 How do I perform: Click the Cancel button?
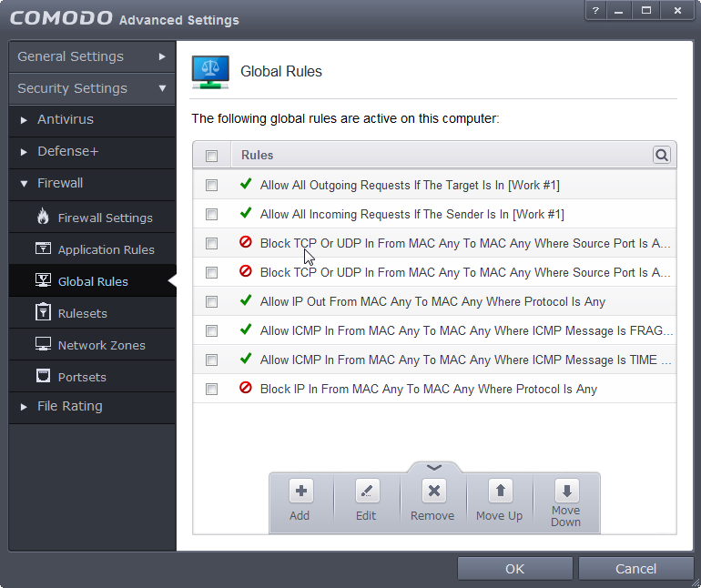pos(635,569)
